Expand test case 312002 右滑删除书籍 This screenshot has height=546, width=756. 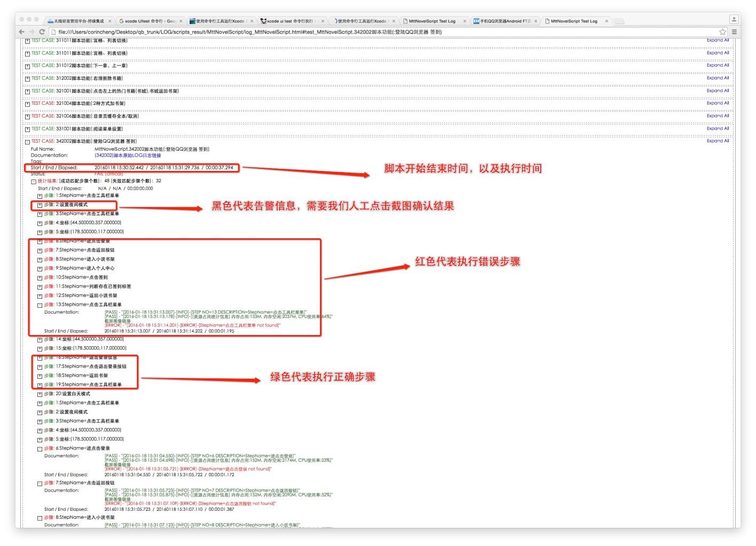point(27,79)
